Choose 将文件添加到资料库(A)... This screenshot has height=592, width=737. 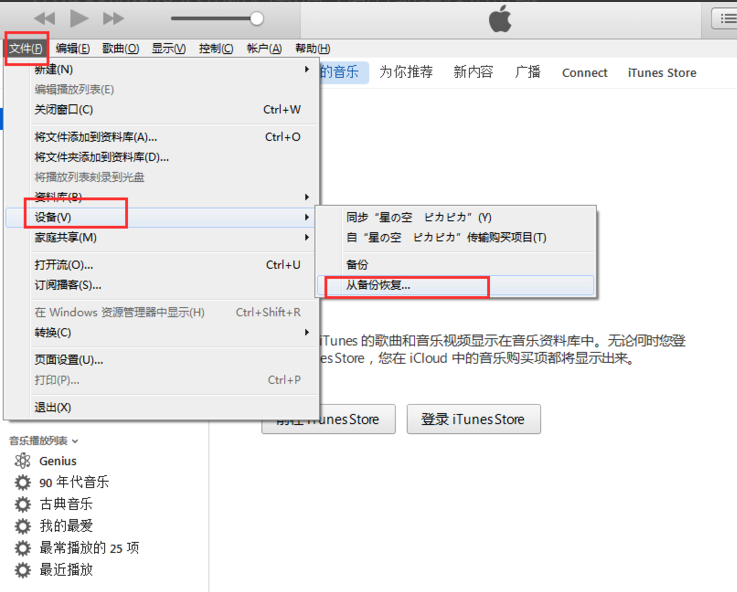162,137
